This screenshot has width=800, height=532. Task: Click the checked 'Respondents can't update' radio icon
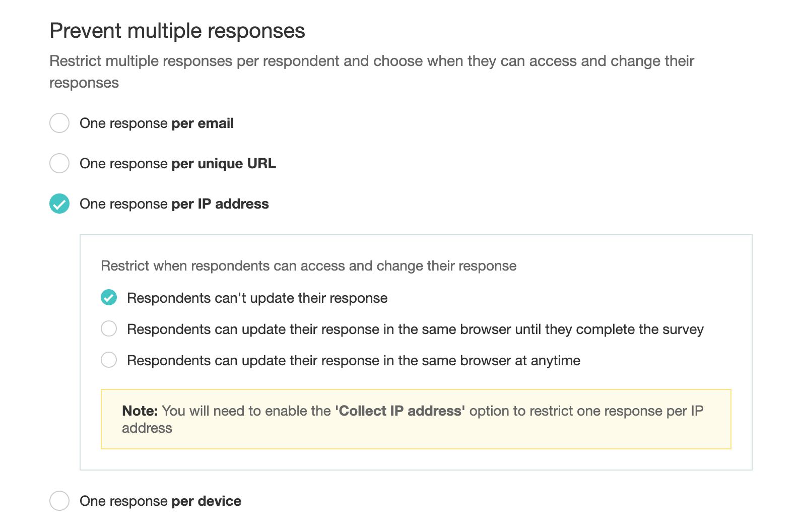(109, 298)
